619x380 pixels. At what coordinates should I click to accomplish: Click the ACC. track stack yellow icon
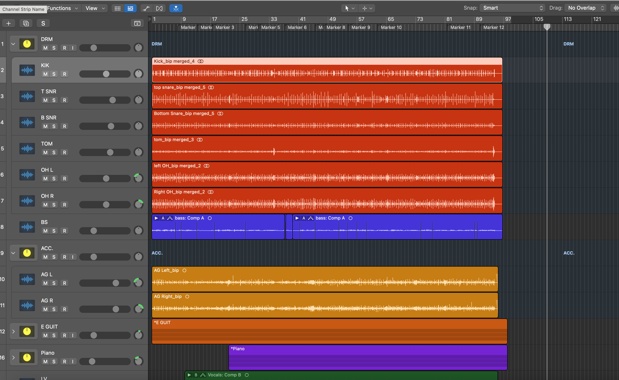pyautogui.click(x=27, y=253)
